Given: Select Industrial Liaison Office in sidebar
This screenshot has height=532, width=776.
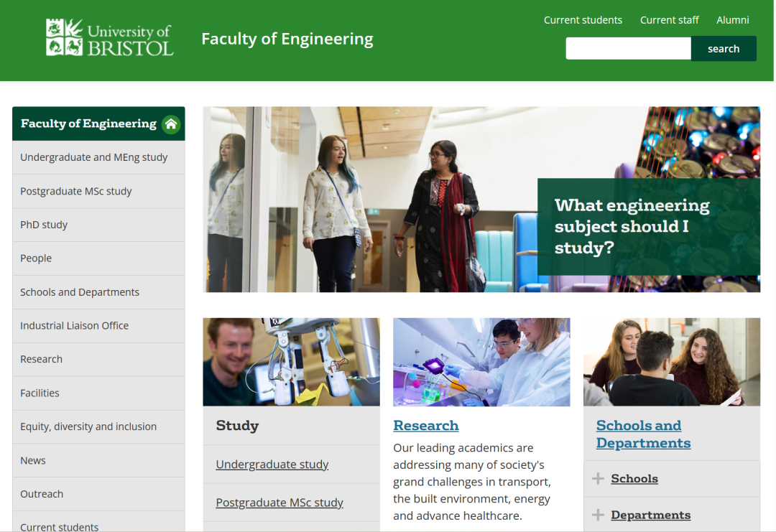Looking at the screenshot, I should [75, 325].
